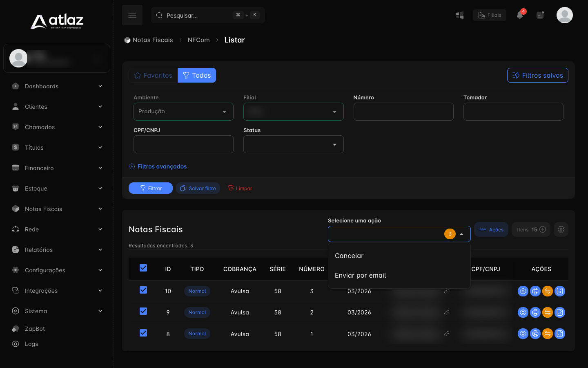Viewport: 588px width, 368px height.
Task: Uncheck the checkbox for row ID 8
Action: pyautogui.click(x=143, y=333)
